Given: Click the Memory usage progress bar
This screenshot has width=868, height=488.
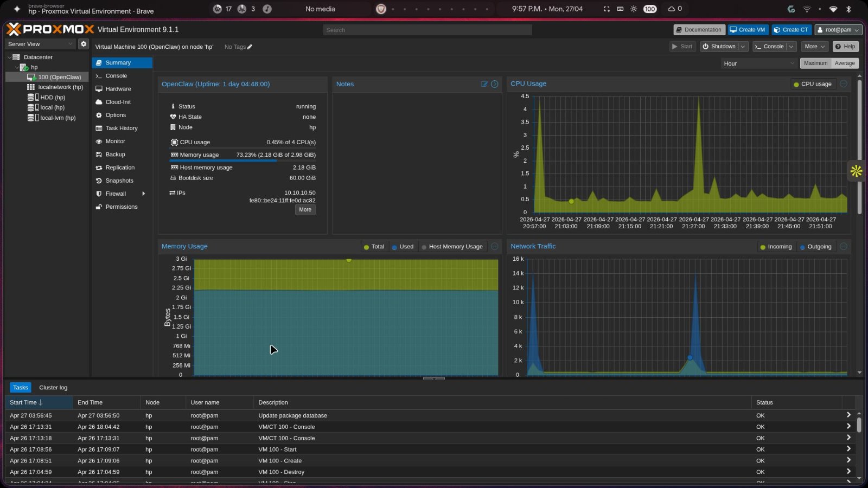Looking at the screenshot, I should point(243,160).
